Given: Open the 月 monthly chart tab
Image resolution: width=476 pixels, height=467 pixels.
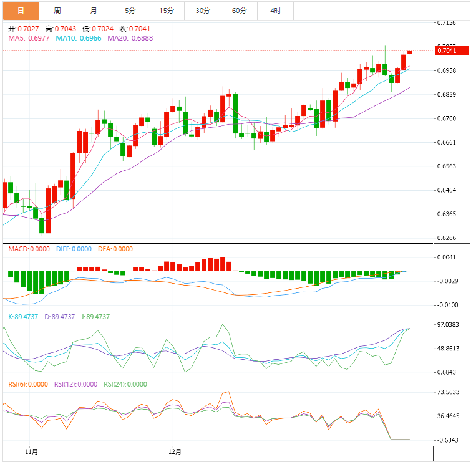Looking at the screenshot, I should pos(94,11).
